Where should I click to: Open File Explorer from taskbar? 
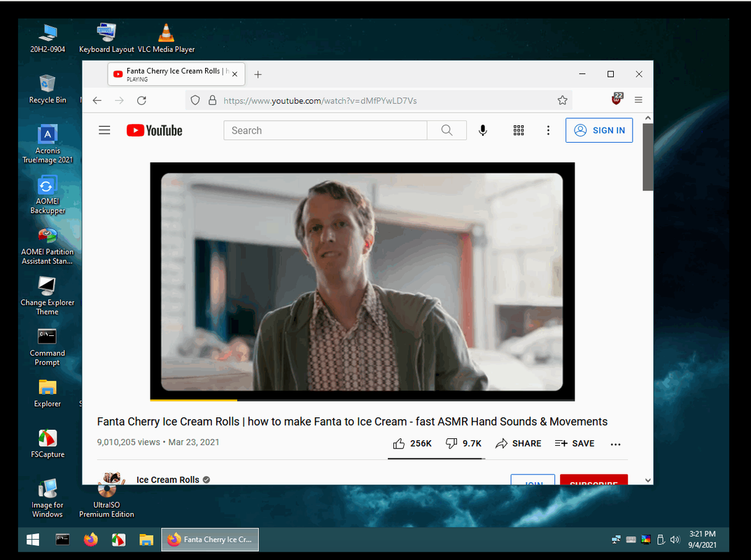(146, 540)
